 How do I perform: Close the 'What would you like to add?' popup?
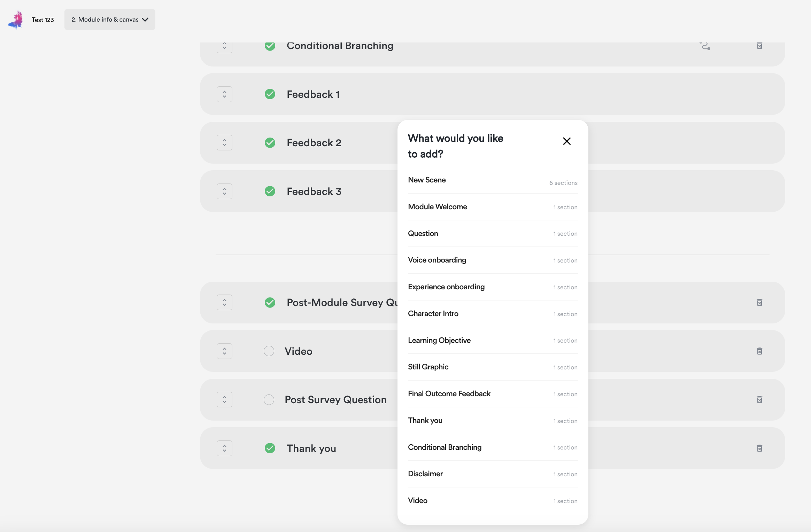[566, 141]
